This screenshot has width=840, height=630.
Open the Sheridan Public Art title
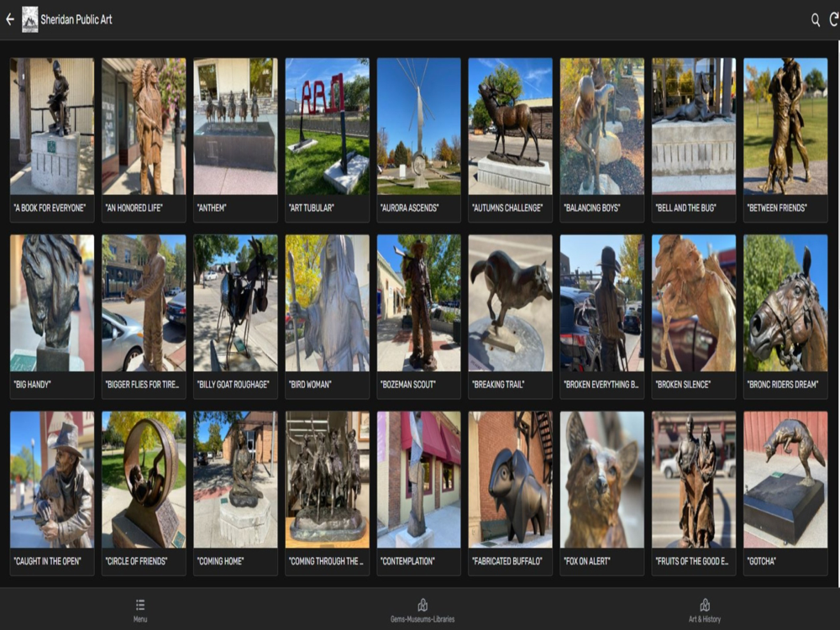(x=76, y=20)
